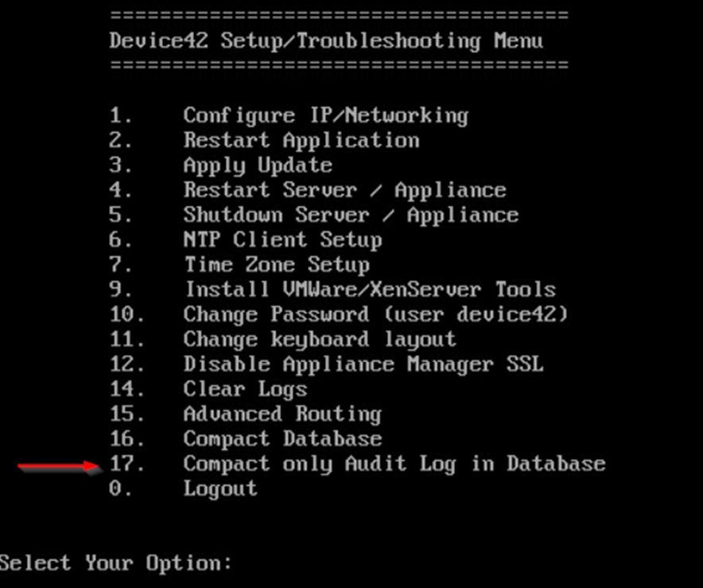Select Install VMWare/XenServer Tools option

pyautogui.click(x=332, y=290)
